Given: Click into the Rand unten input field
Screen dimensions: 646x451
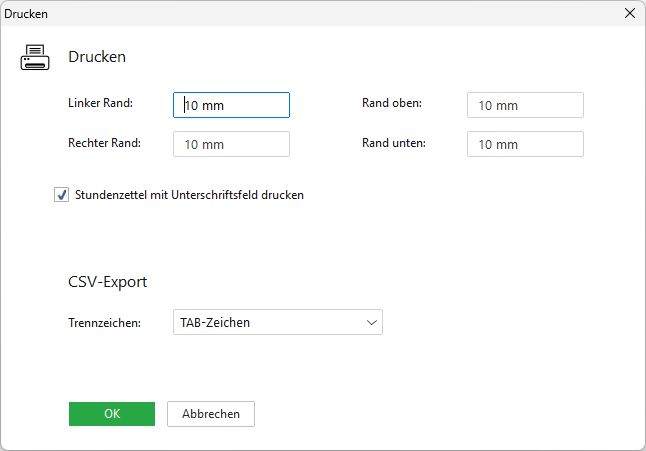Looking at the screenshot, I should tap(525, 144).
